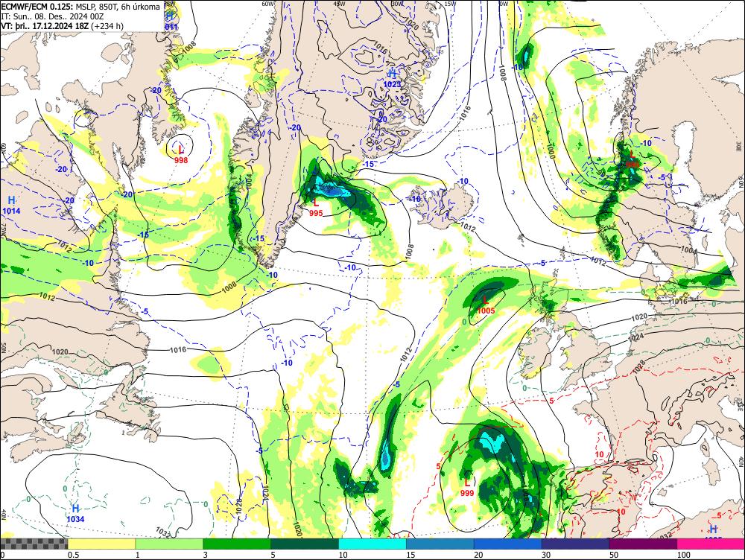Click the legend value 15 below the color bar

click(410, 555)
